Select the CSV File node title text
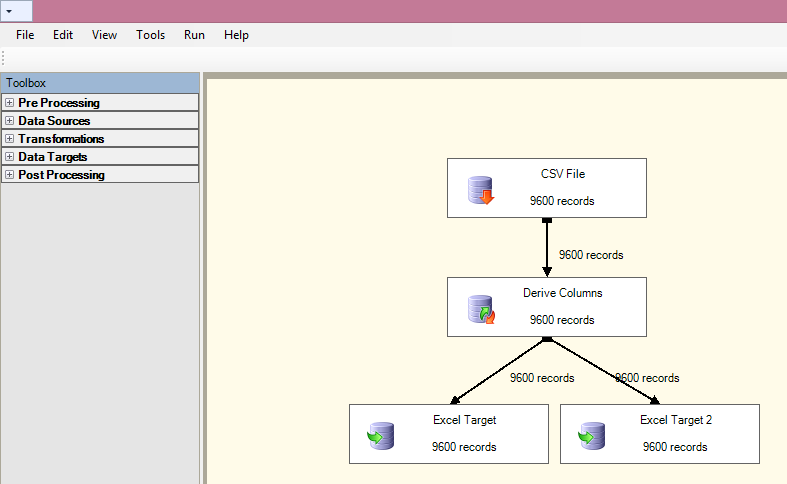Screen dimensions: 787x484 point(562,174)
